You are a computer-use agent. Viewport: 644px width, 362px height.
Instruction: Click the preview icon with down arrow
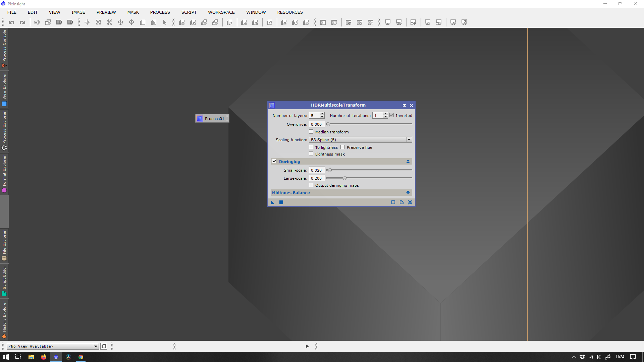244,22
